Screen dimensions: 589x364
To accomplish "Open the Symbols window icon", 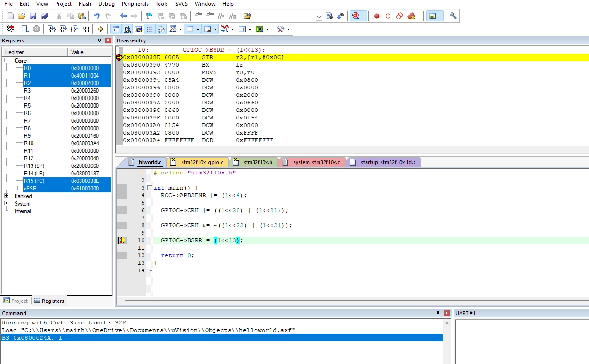I will (138, 29).
